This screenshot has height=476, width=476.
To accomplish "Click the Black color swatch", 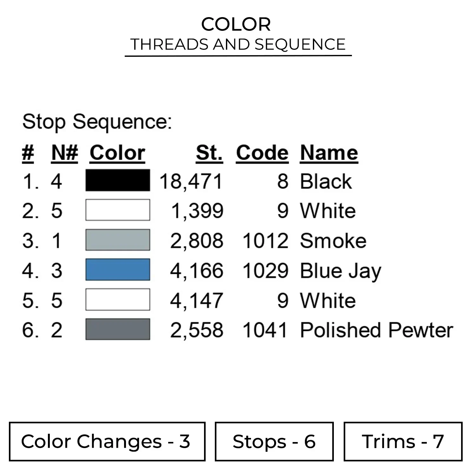I will click(118, 181).
